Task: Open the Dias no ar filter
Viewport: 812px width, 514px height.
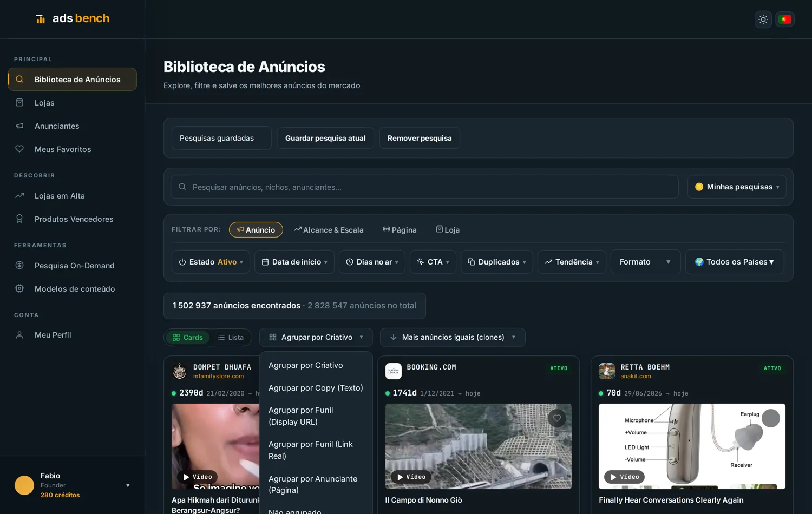Action: click(372, 262)
